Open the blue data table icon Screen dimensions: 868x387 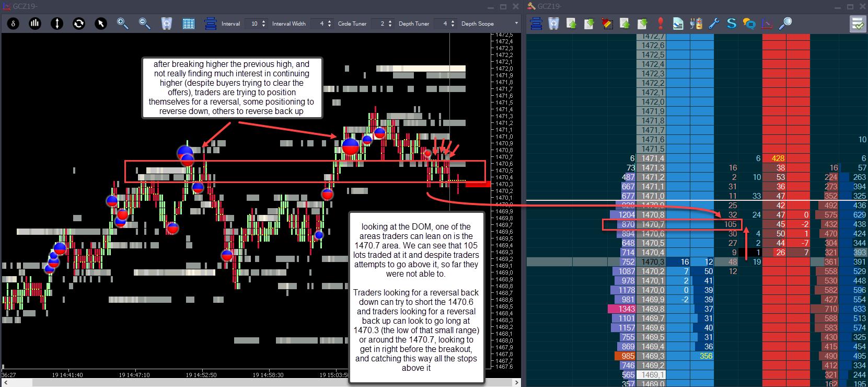point(189,24)
